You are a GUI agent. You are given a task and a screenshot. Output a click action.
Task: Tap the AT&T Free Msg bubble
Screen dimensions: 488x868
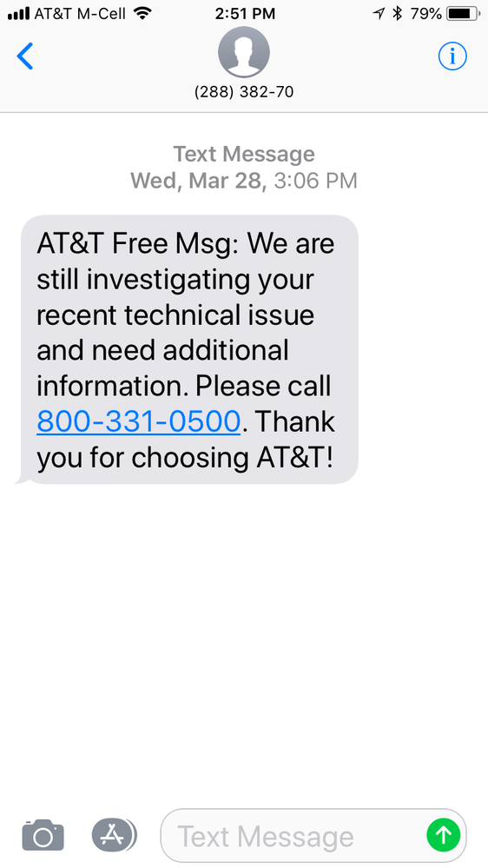[x=188, y=349]
